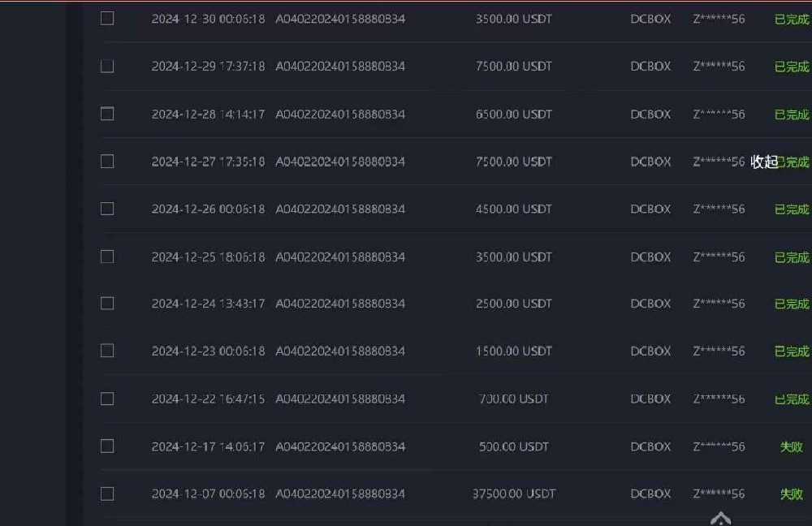The width and height of the screenshot is (812, 526).
Task: Select checkbox of 6500.00 USDT row
Action: point(107,114)
